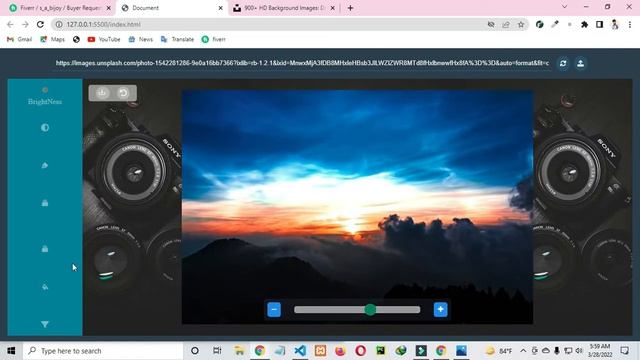The height and width of the screenshot is (360, 640).
Task: Bookmark this page with the star
Action: pos(521,24)
